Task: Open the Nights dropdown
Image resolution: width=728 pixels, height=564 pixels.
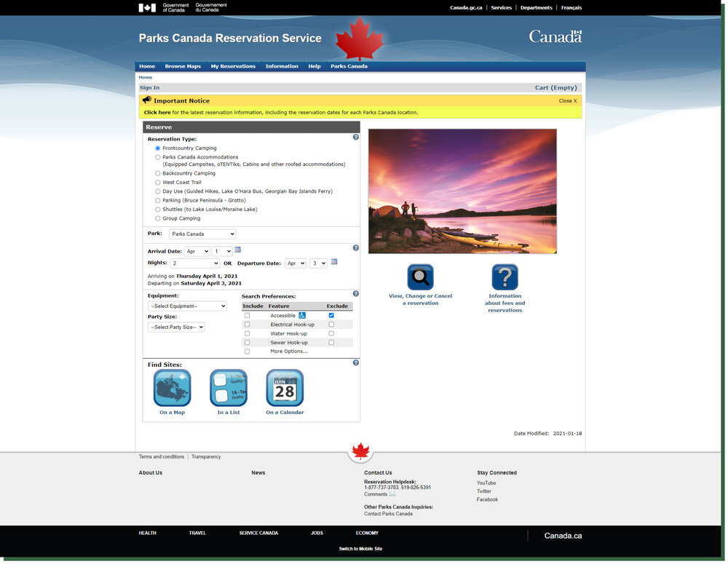Action: [x=194, y=263]
